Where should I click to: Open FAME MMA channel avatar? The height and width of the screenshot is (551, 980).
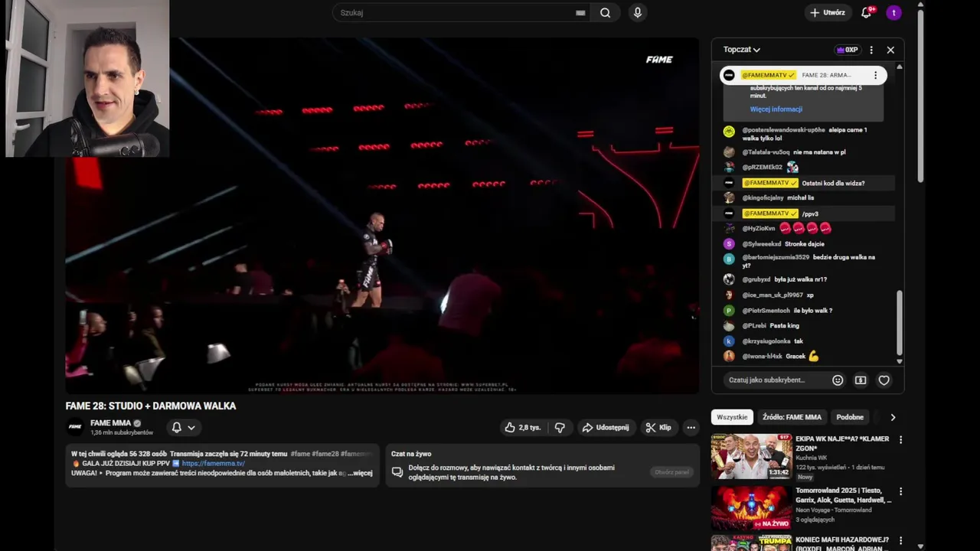(75, 427)
